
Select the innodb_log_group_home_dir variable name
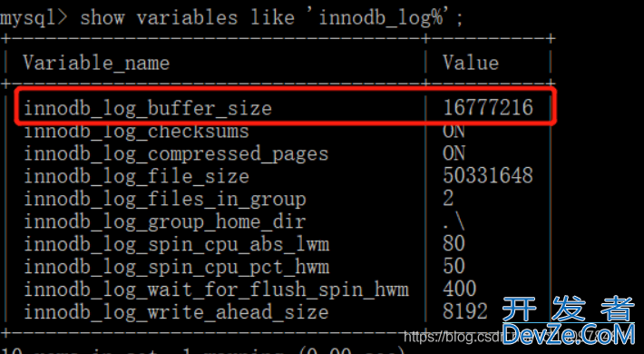pos(164,222)
